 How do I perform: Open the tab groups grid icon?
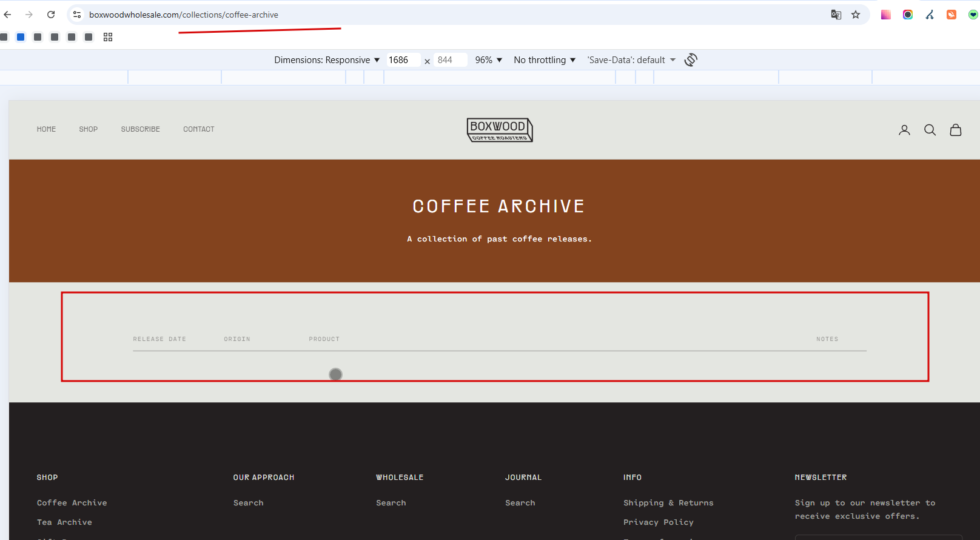tap(108, 37)
